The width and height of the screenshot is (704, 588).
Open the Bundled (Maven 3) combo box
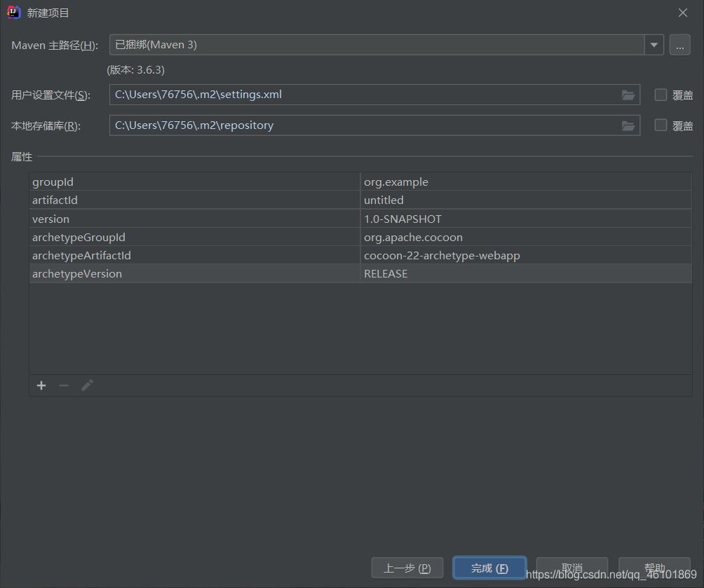pyautogui.click(x=376, y=45)
